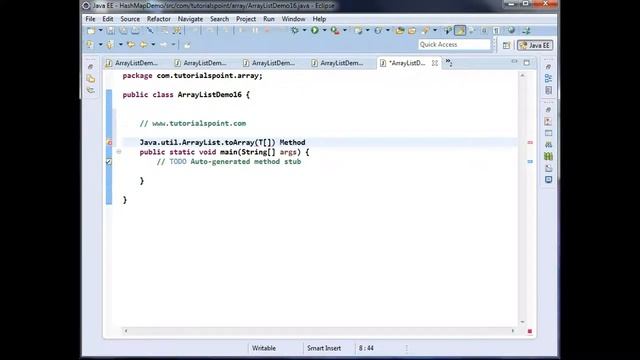Close the active *ArrayListD... tab
The height and width of the screenshot is (360, 640).
coord(435,63)
